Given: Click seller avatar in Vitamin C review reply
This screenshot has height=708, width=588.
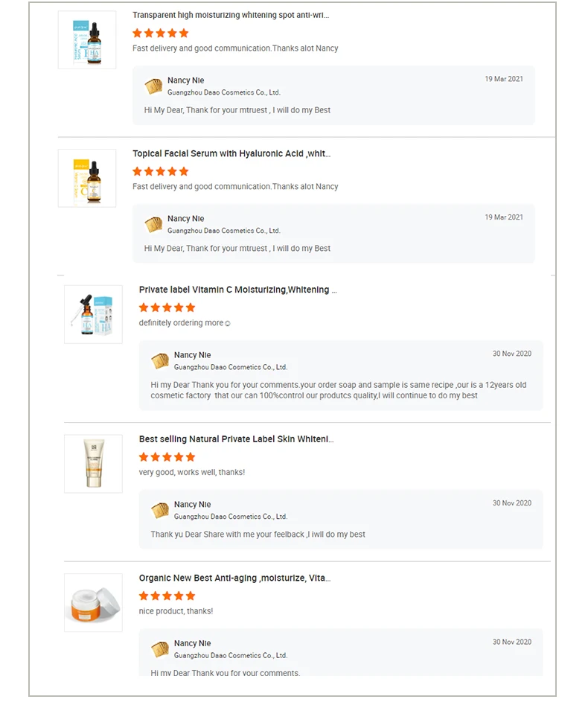Looking at the screenshot, I should pyautogui.click(x=160, y=361).
